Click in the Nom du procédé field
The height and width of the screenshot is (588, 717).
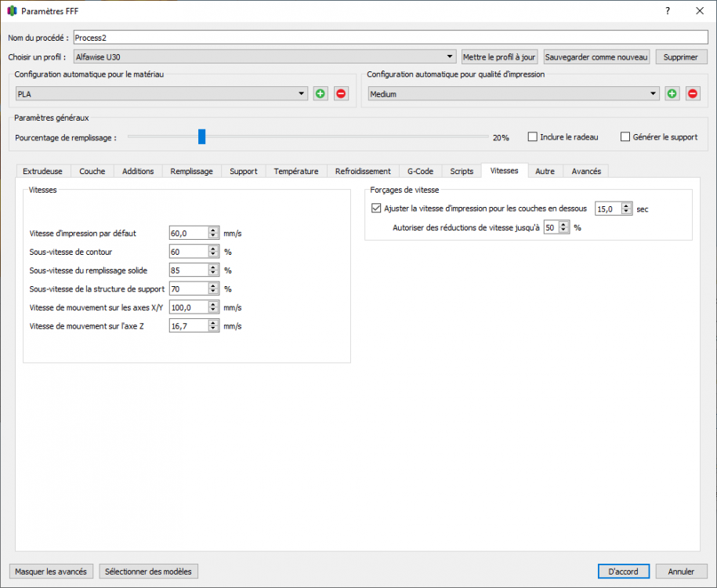[390, 38]
